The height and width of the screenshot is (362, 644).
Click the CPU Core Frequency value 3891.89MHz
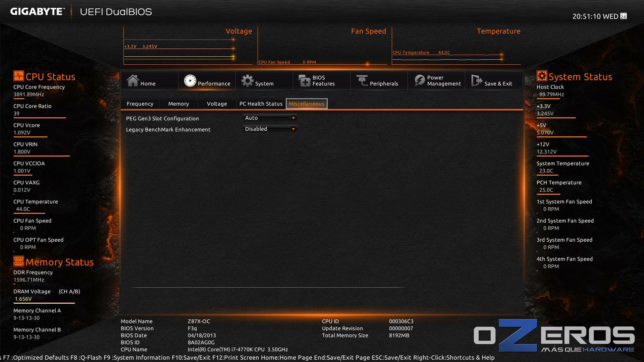(x=29, y=95)
